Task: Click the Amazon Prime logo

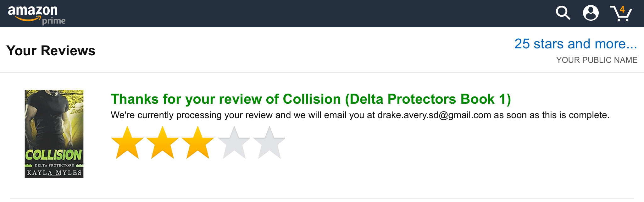Action: tap(36, 14)
